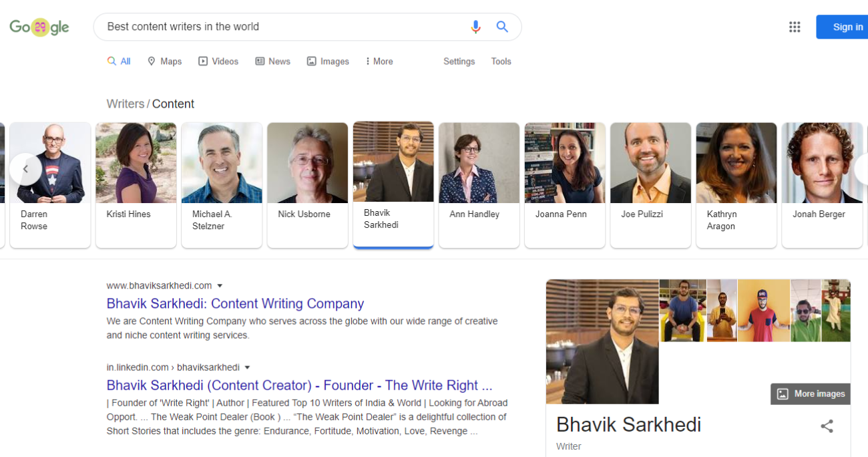Click the share icon beside Bhavik Sarkhedi

[827, 426]
